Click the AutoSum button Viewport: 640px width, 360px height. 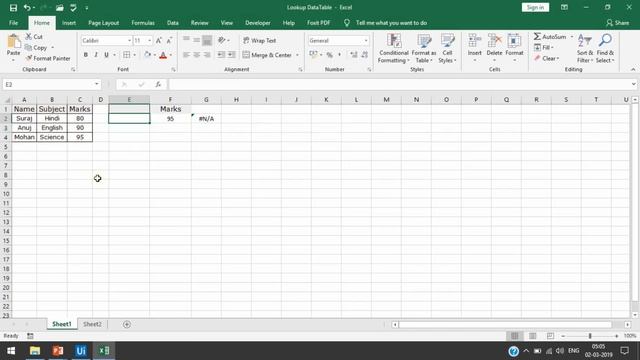[550, 37]
